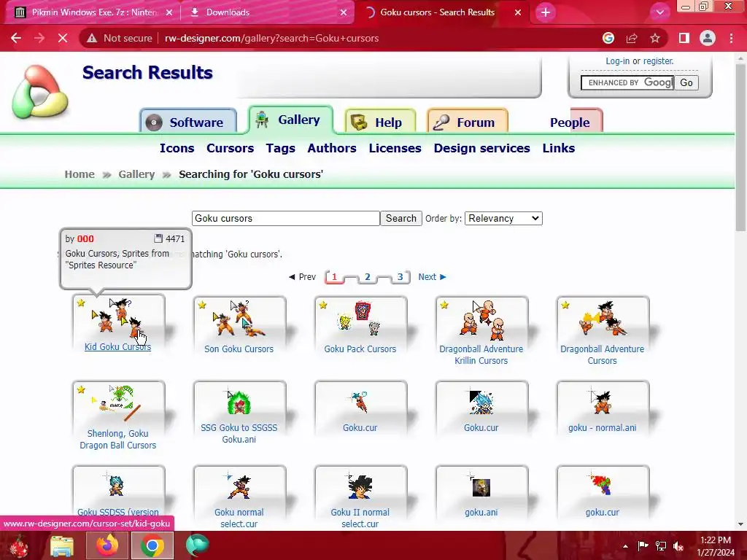Click the Log-in link
Image resolution: width=747 pixels, height=560 pixels.
(x=617, y=61)
